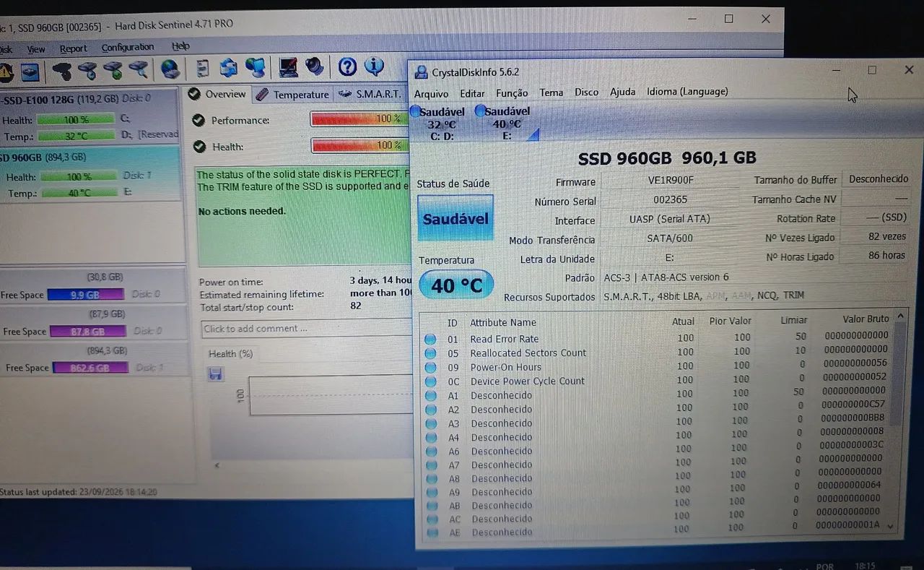This screenshot has width=924, height=570.
Task: Click the green check icon beside Health label
Action: tap(199, 147)
